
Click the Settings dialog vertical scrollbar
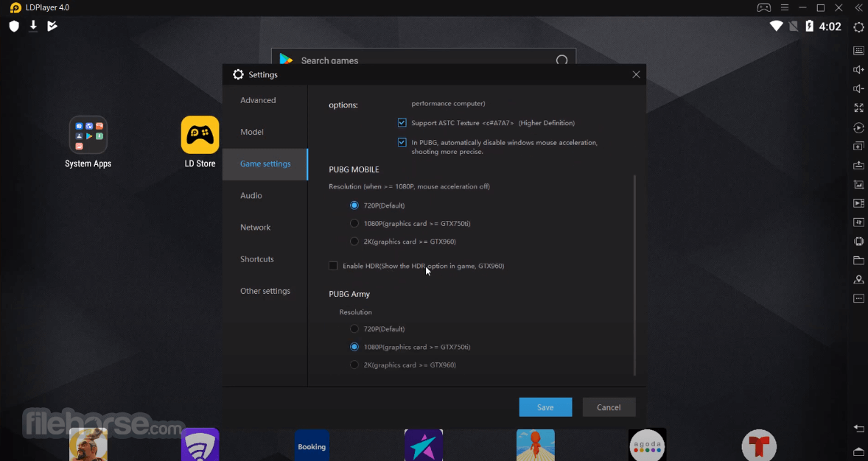634,275
